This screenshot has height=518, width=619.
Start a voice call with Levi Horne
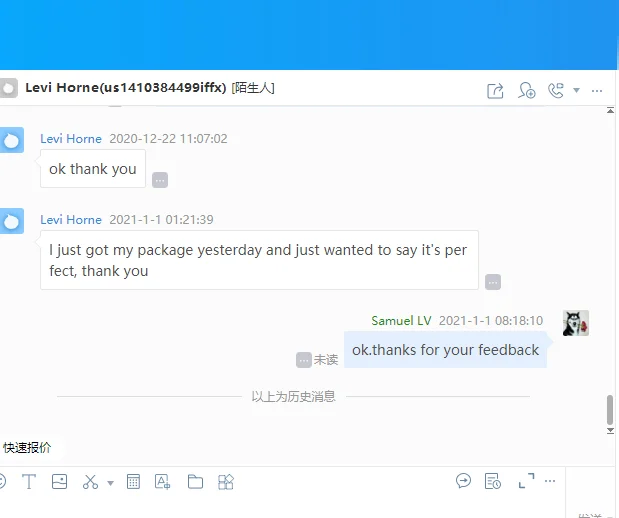tap(556, 90)
